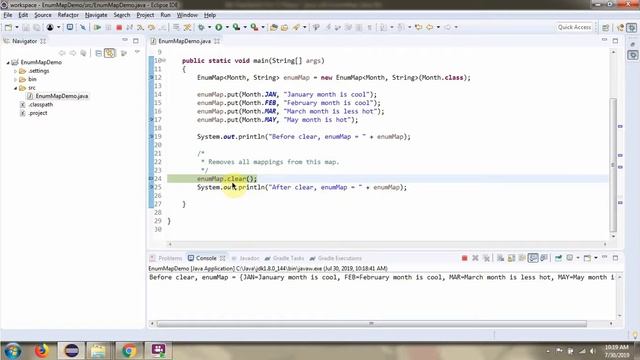Click the External Tools run icon
The height and width of the screenshot is (360, 640).
tap(254, 27)
